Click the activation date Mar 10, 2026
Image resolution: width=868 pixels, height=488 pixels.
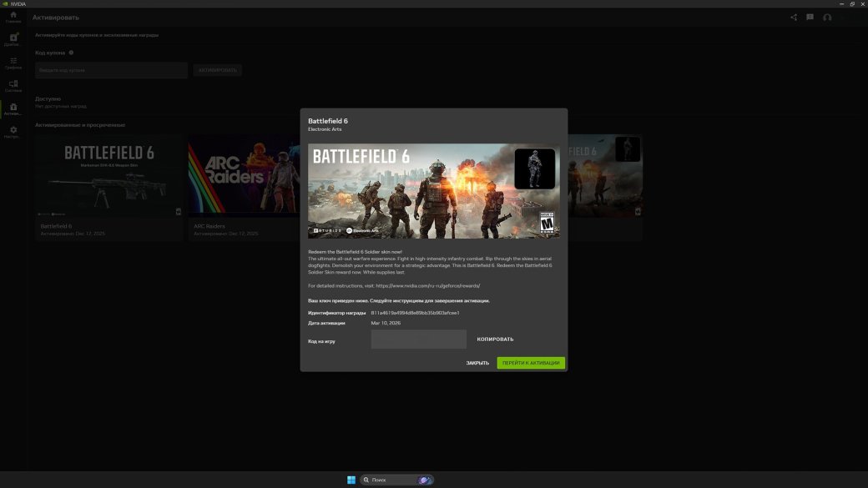386,323
